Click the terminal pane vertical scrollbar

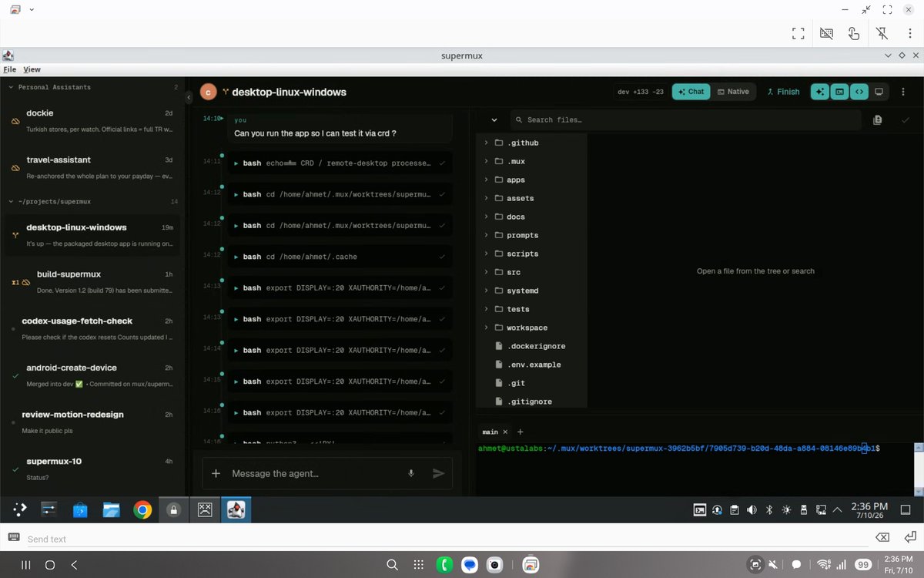click(x=918, y=468)
